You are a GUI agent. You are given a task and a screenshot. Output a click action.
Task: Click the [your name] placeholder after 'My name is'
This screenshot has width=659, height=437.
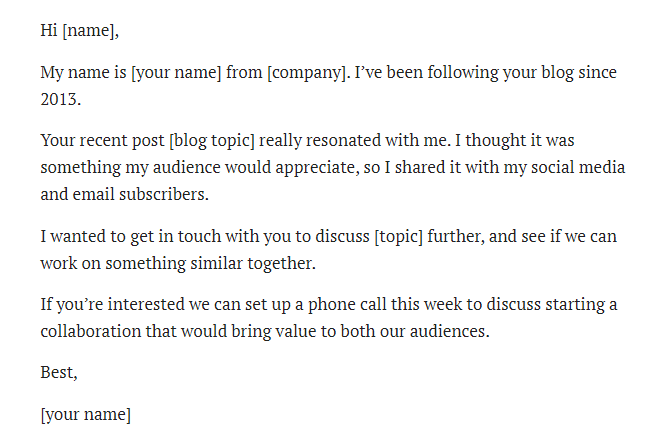(x=176, y=73)
